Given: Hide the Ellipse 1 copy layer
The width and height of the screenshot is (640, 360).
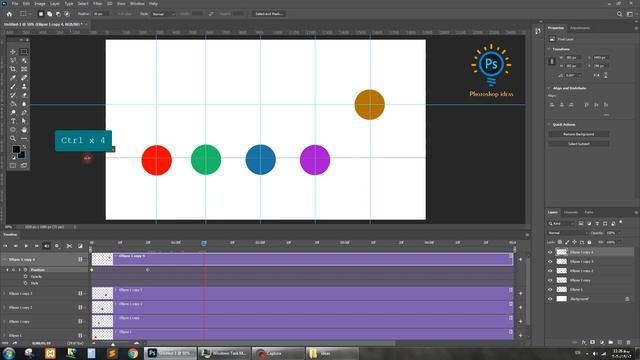Looking at the screenshot, I should point(550,280).
